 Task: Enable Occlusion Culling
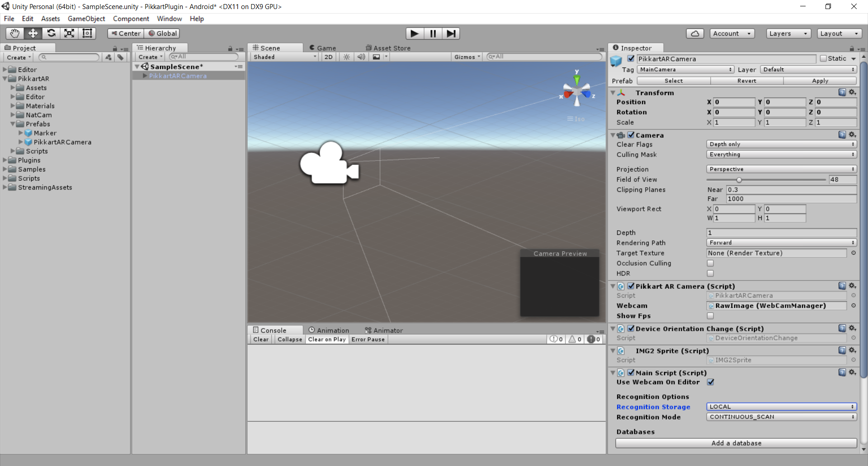710,263
